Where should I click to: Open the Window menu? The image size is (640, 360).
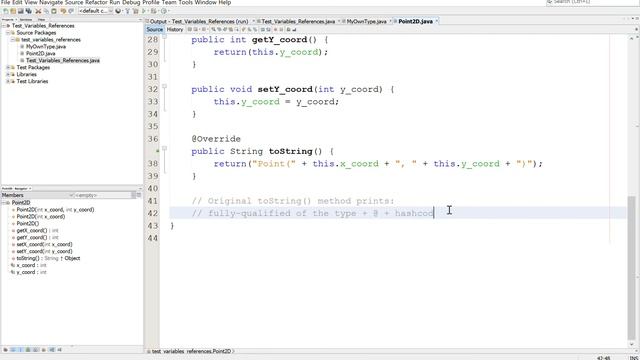coord(205,2)
